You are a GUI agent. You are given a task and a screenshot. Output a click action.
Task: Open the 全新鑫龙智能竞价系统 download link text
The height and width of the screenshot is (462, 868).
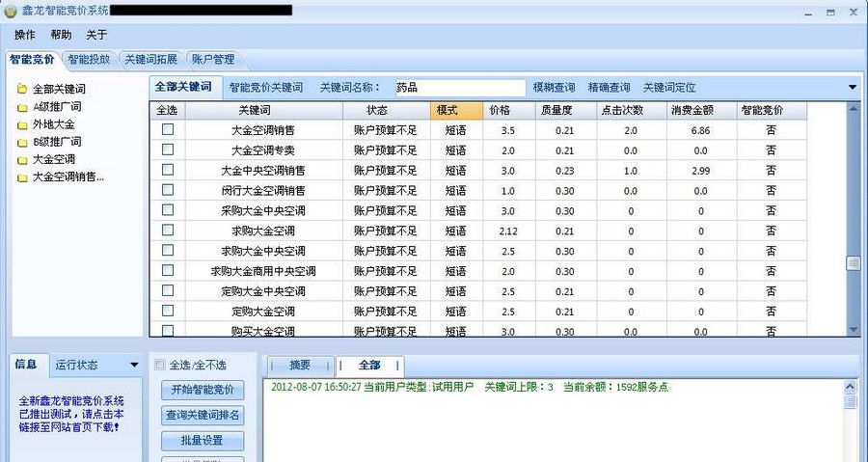(x=71, y=414)
